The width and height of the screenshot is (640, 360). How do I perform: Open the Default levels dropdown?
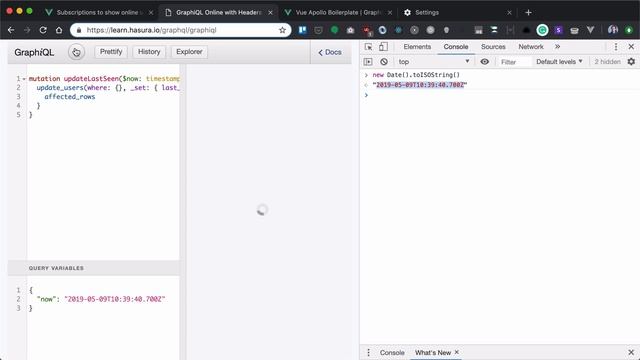(559, 62)
